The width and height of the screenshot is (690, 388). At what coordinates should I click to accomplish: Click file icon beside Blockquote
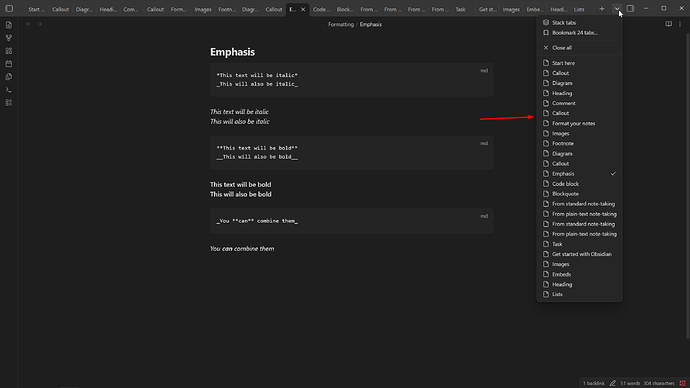point(546,194)
